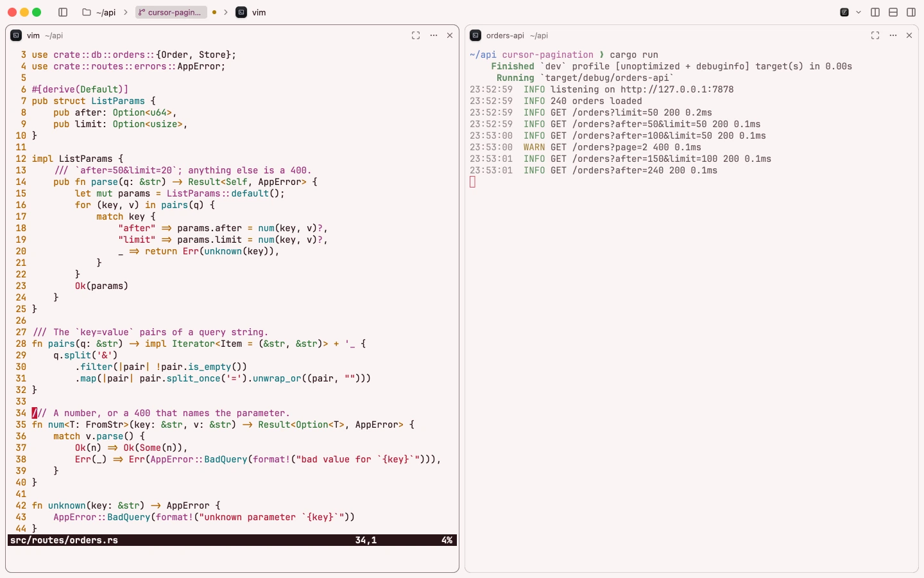Screen dimensions: 924x578
Task: Close the orders-api pane
Action: point(909,35)
